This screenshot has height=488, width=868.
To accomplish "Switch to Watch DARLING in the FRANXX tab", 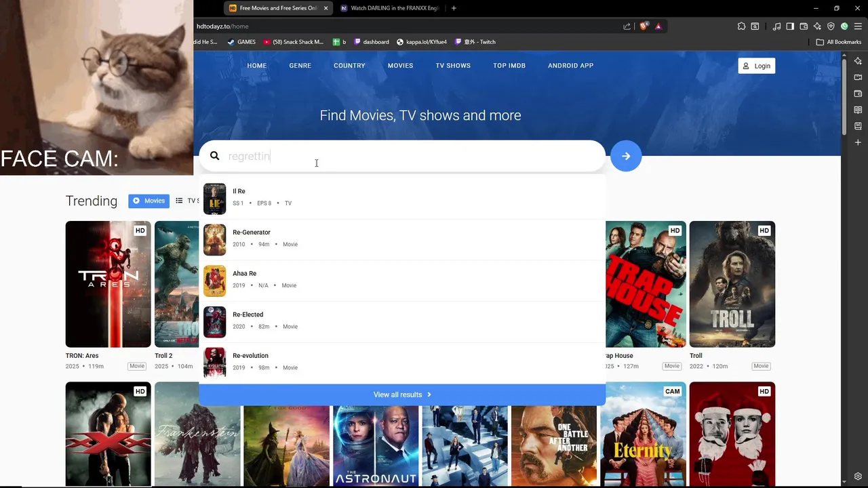I will [390, 8].
